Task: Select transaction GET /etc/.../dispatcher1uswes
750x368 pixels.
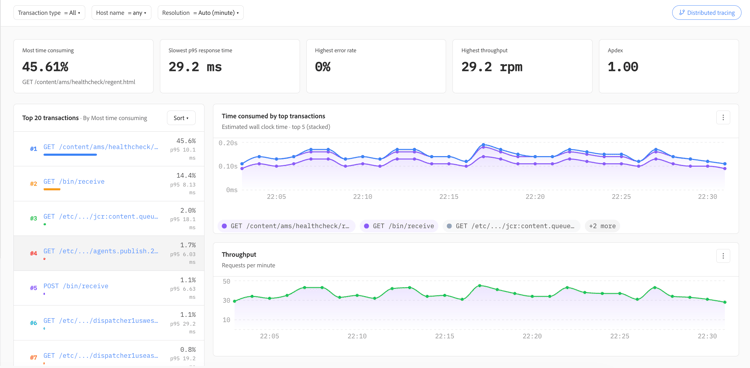Action: [x=100, y=322]
